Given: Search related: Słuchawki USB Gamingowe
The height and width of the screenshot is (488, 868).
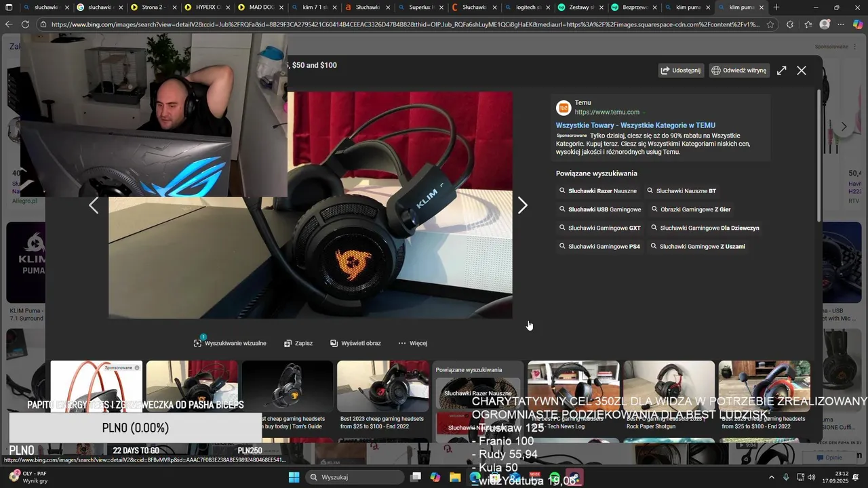Looking at the screenshot, I should tap(600, 209).
